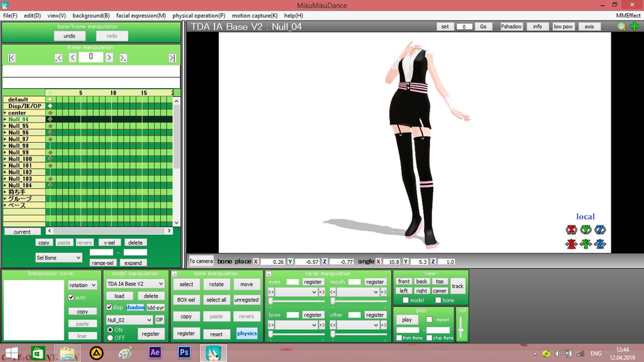Open the view(V) menu
Viewport: 644px width, 362px height.
pos(57,16)
